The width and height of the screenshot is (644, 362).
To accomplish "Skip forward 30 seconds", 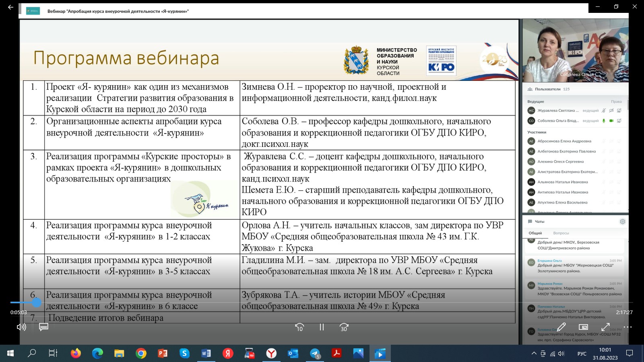I will (x=344, y=327).
